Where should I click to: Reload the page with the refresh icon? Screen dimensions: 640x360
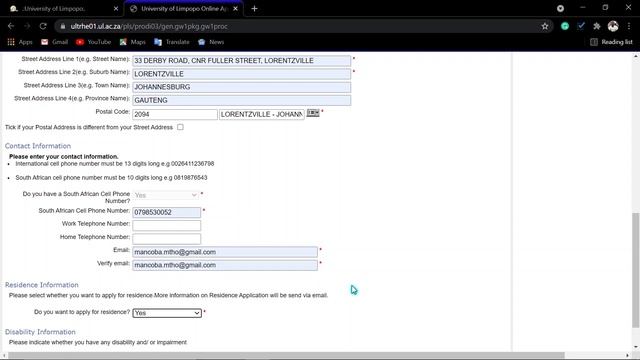tap(43, 26)
